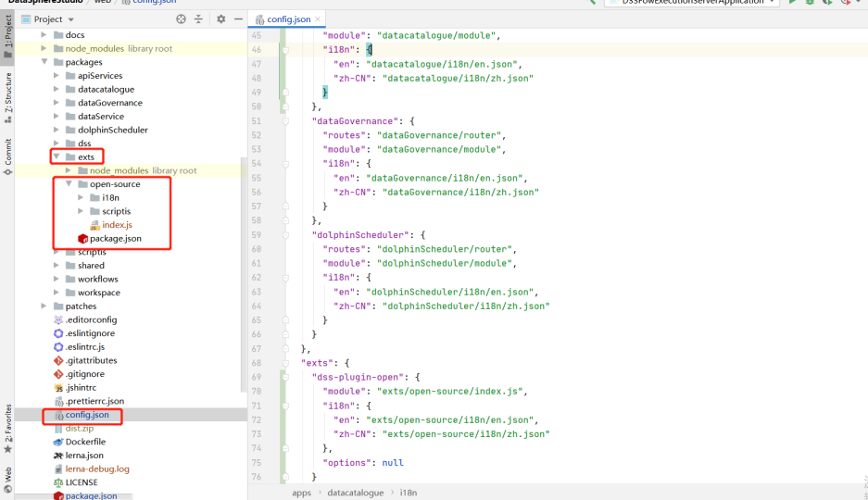The width and height of the screenshot is (868, 500).
Task: Expand the patches folder
Action: 44,306
